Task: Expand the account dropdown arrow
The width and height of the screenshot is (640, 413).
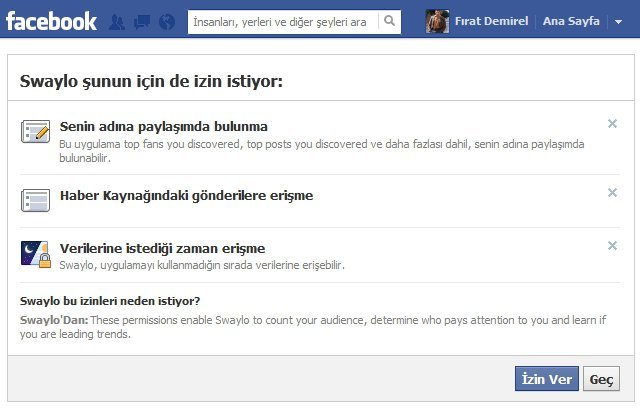Action: (618, 22)
